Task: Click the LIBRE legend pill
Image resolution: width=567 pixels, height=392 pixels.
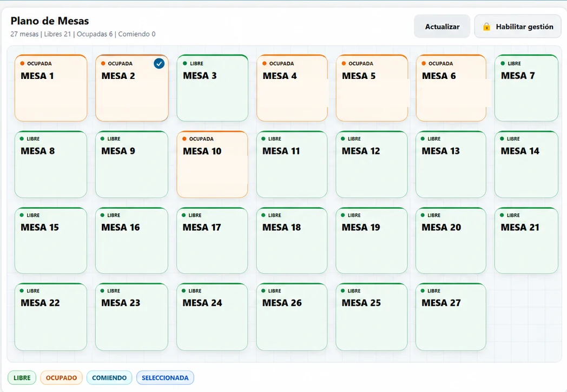Action: click(22, 377)
